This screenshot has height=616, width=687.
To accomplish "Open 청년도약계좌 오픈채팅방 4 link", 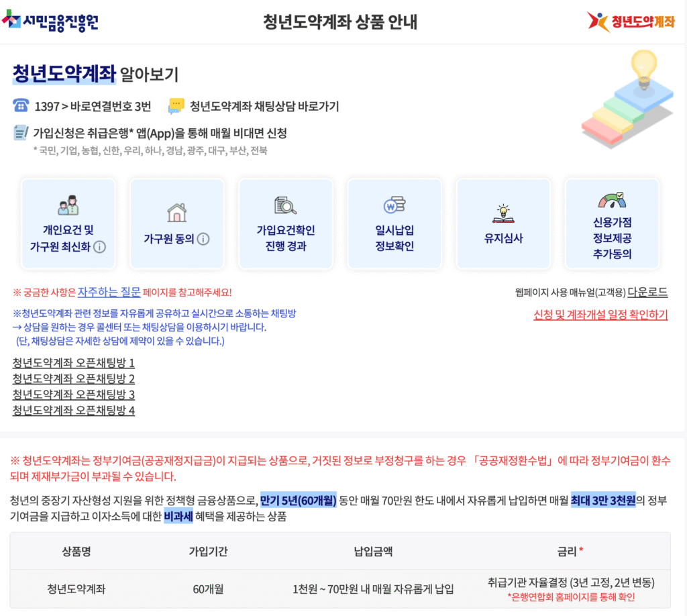I will tap(74, 410).
